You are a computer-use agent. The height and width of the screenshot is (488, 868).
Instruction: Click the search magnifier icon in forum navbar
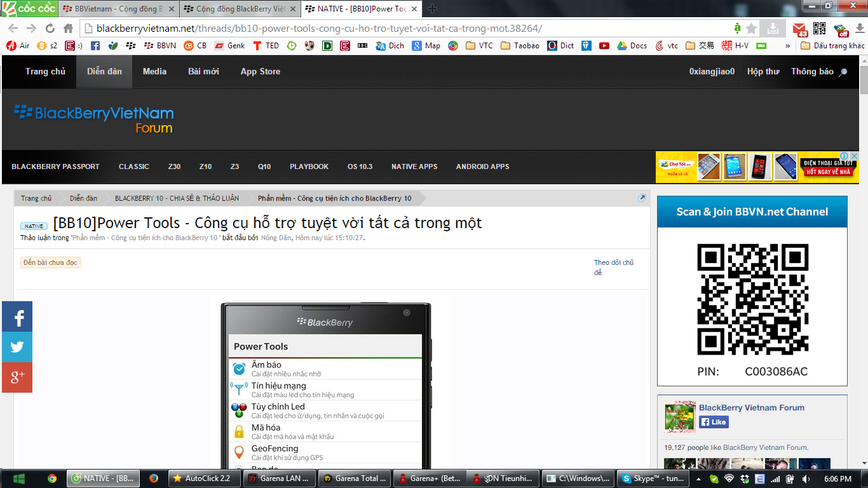coord(843,72)
